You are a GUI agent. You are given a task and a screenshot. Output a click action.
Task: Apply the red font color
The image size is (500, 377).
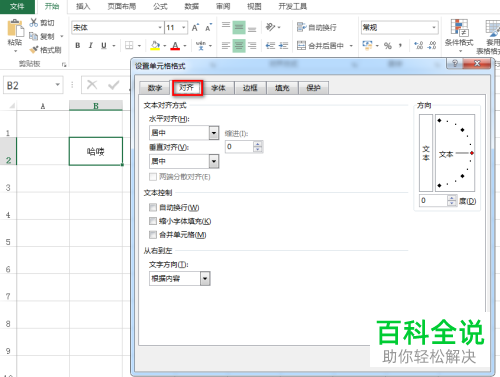point(175,45)
